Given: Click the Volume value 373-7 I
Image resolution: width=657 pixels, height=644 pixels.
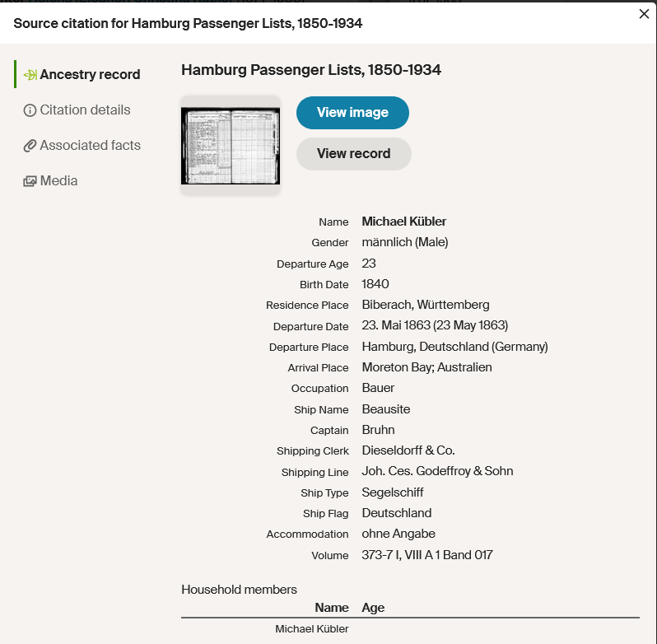Looking at the screenshot, I should pyautogui.click(x=426, y=555).
